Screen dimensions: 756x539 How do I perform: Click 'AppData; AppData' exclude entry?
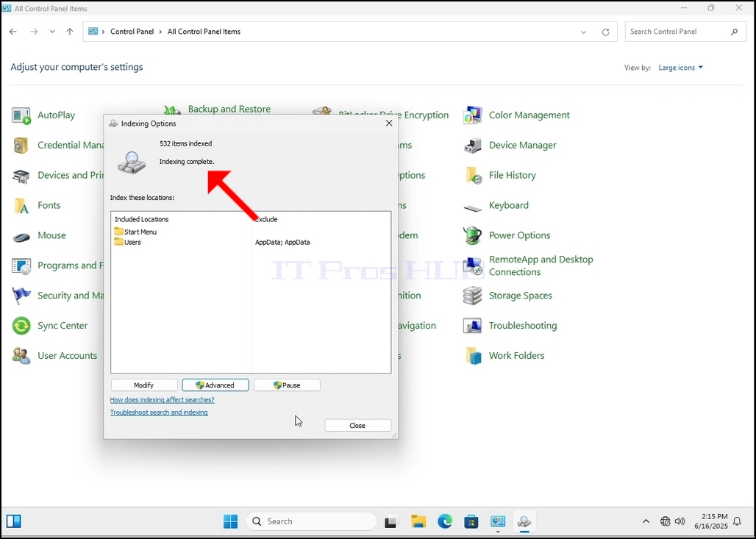click(x=282, y=243)
